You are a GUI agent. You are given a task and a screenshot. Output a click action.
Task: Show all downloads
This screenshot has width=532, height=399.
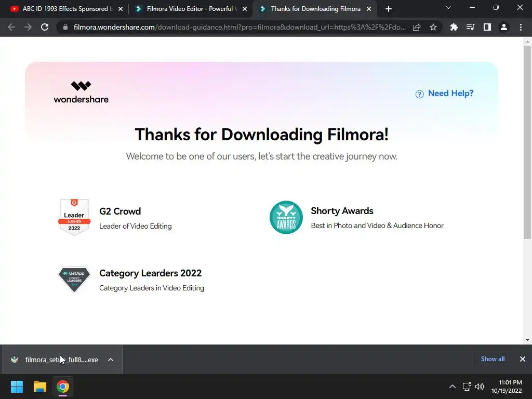pos(493,359)
